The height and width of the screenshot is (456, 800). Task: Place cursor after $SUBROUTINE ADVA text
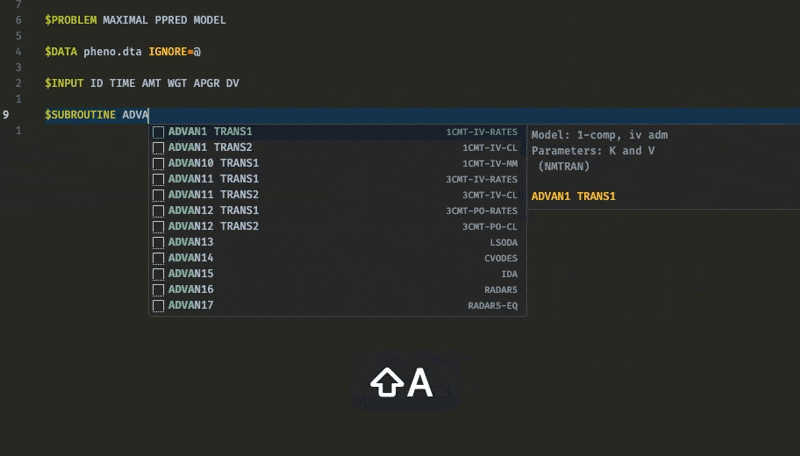pyautogui.click(x=148, y=115)
